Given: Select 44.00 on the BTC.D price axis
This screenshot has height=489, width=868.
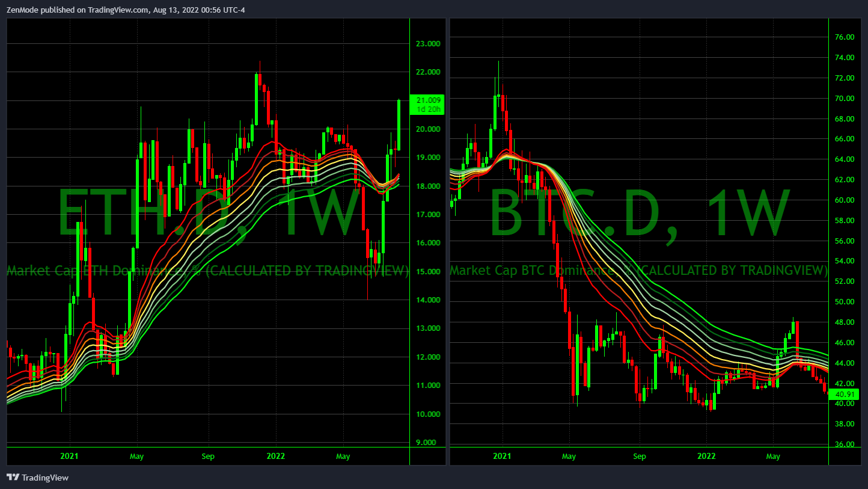Looking at the screenshot, I should [x=845, y=363].
